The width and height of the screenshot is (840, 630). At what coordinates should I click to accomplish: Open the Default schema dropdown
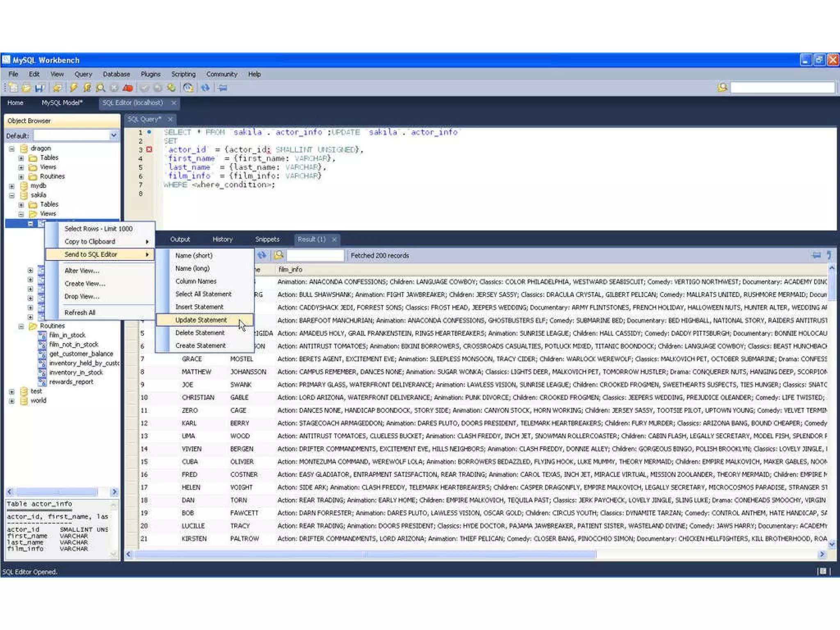(x=114, y=135)
